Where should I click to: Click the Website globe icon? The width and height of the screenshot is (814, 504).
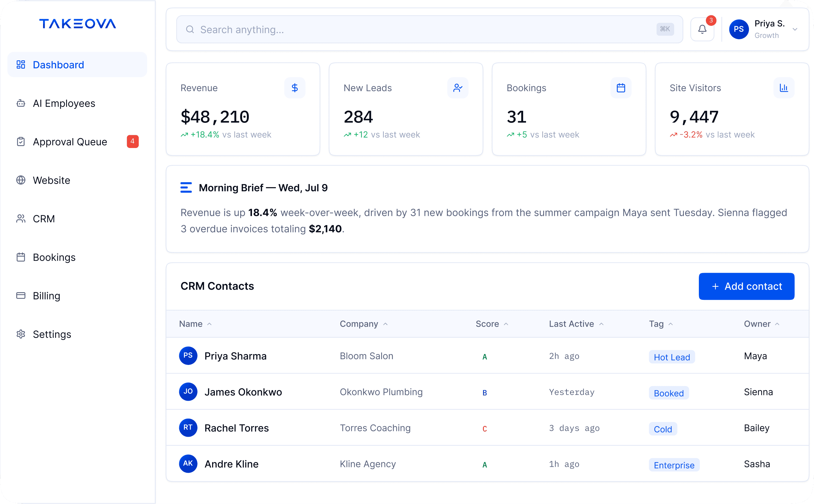click(21, 180)
